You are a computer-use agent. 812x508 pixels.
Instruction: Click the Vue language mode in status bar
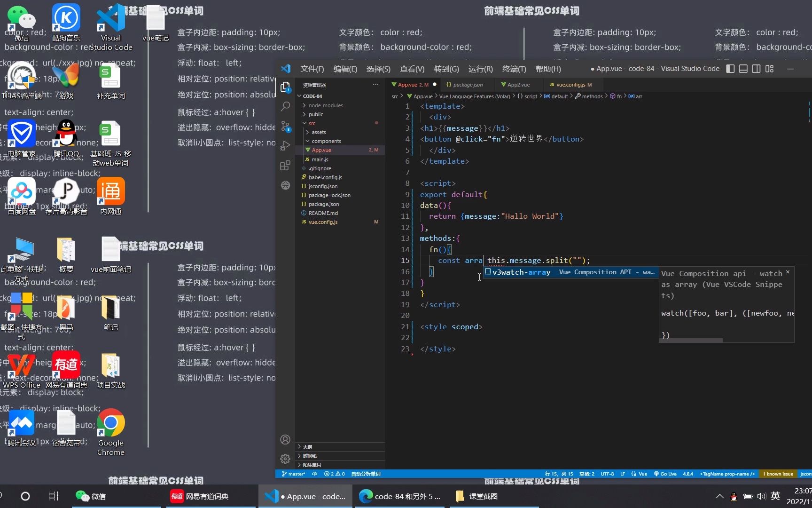(x=640, y=474)
